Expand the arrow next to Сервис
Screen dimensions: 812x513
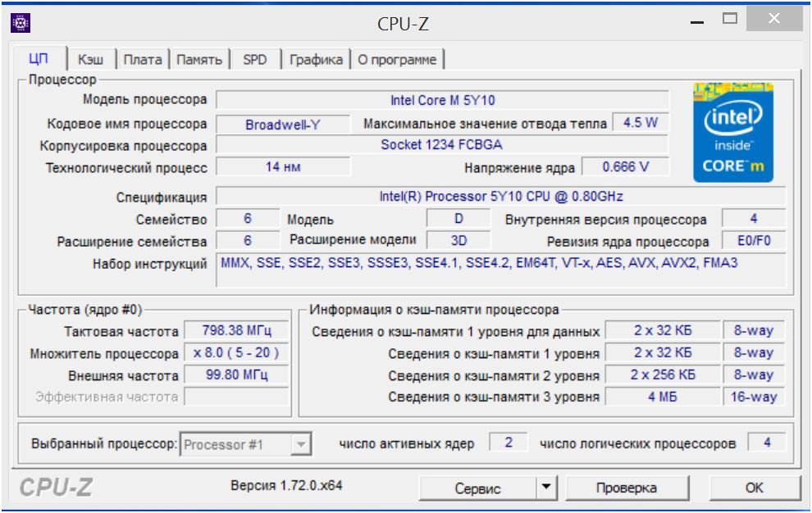pos(545,487)
